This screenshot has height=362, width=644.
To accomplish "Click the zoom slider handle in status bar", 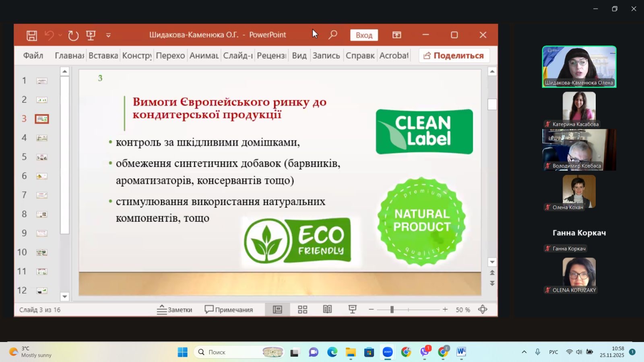I will click(392, 309).
